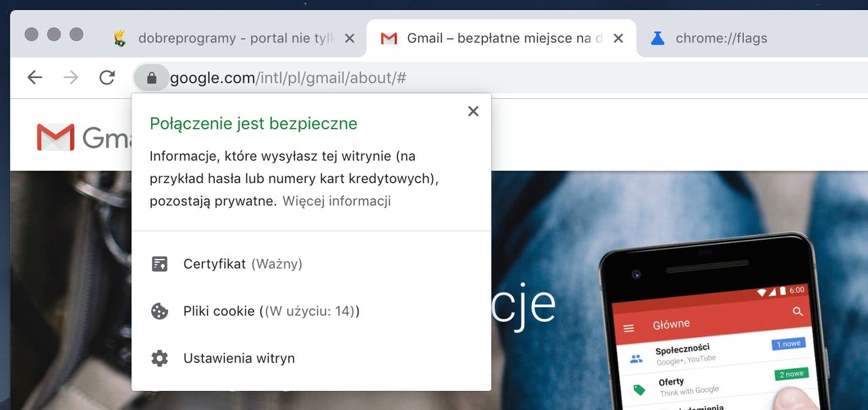Select the Gmail tab
This screenshot has width=868, height=410.
pyautogui.click(x=495, y=38)
